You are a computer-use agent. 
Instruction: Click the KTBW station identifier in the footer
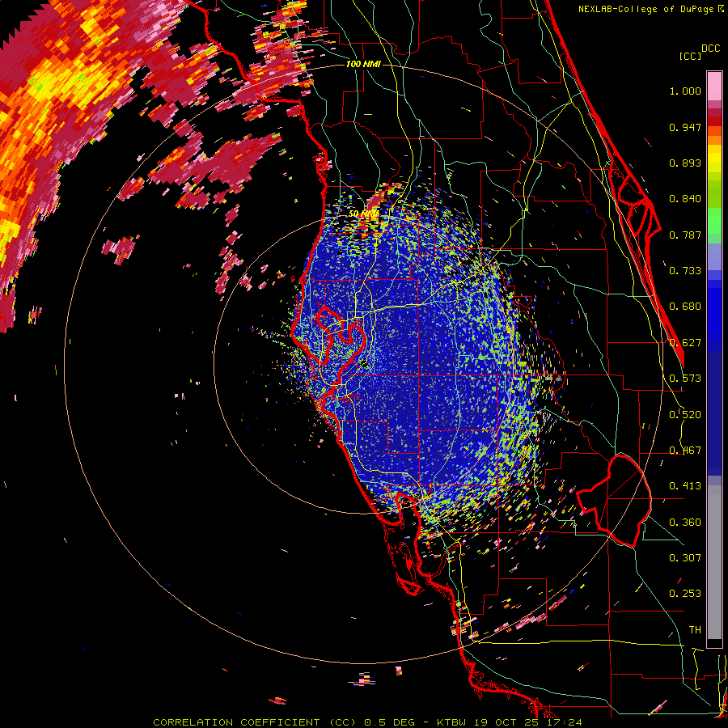tap(451, 722)
